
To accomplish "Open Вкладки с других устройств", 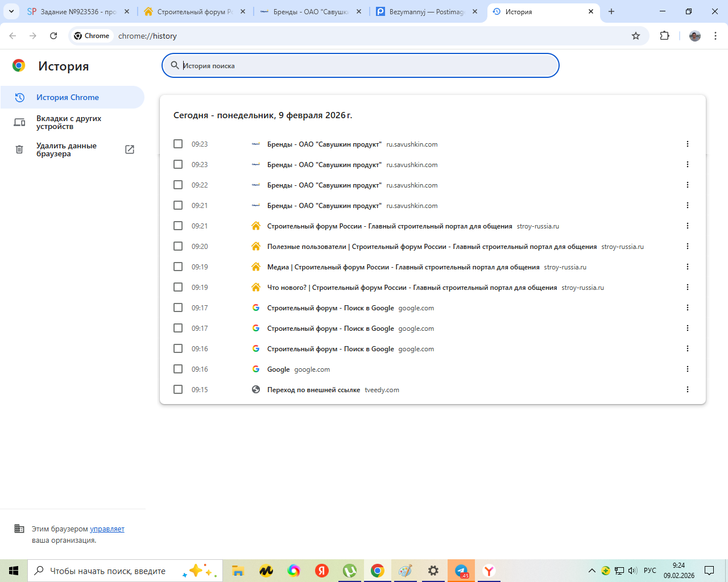I will [x=72, y=122].
